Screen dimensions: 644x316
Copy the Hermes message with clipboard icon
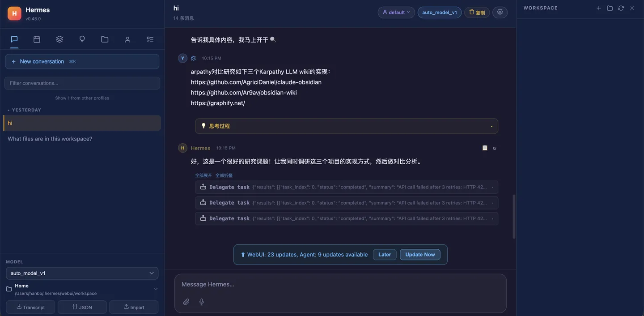point(485,148)
